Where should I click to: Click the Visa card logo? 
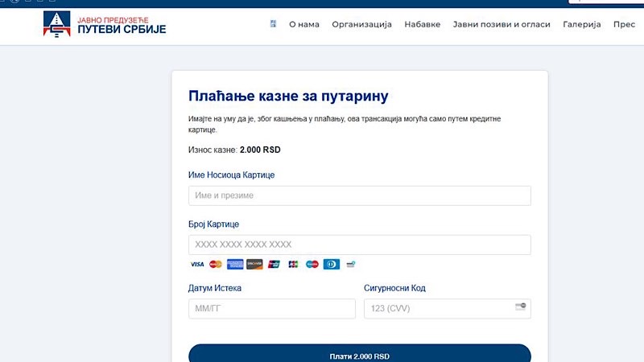197,265
